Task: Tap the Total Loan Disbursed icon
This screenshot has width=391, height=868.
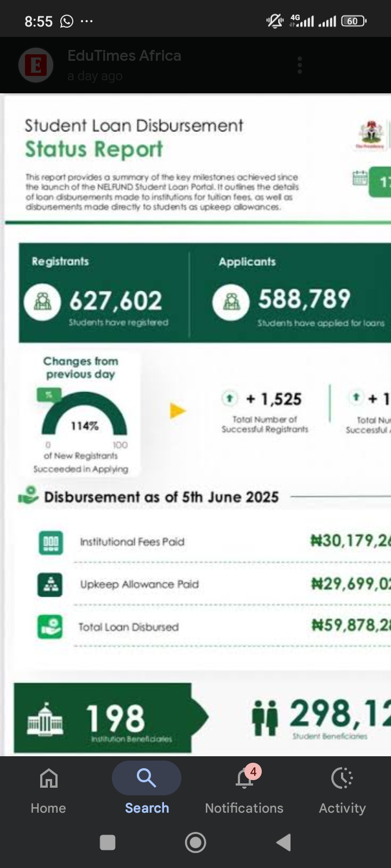Action: 51,627
